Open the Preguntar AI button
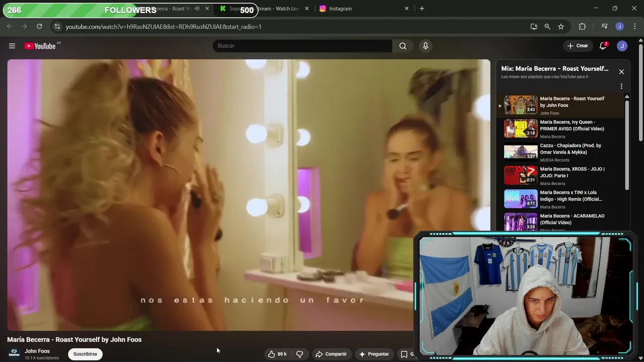644x362 pixels. pyautogui.click(x=373, y=354)
